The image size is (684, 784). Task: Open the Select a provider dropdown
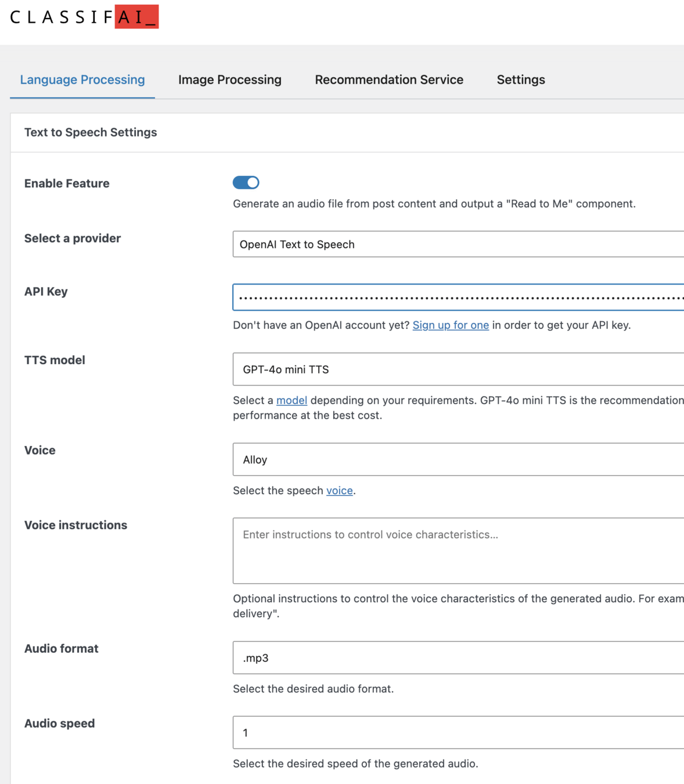(458, 244)
